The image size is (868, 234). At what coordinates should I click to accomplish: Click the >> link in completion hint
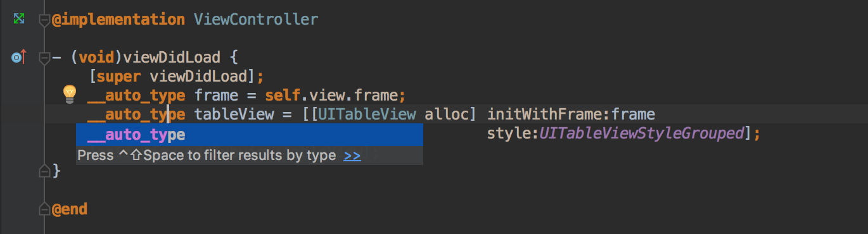point(352,156)
